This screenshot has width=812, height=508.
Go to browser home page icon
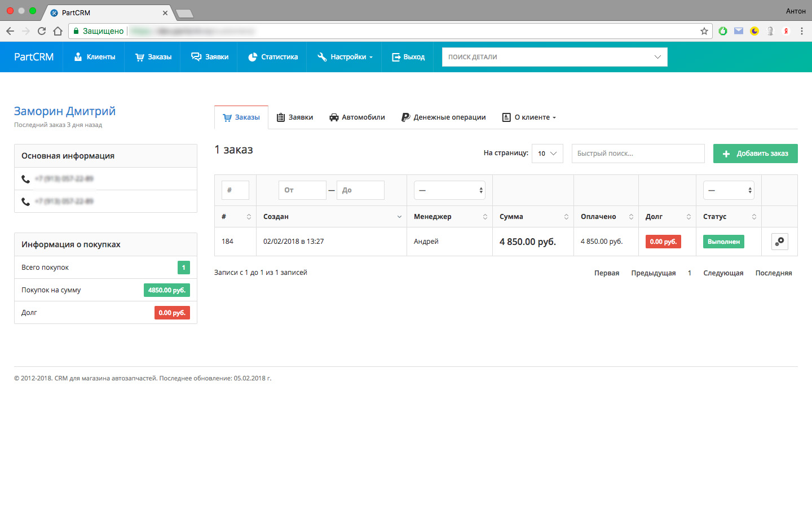pos(58,31)
